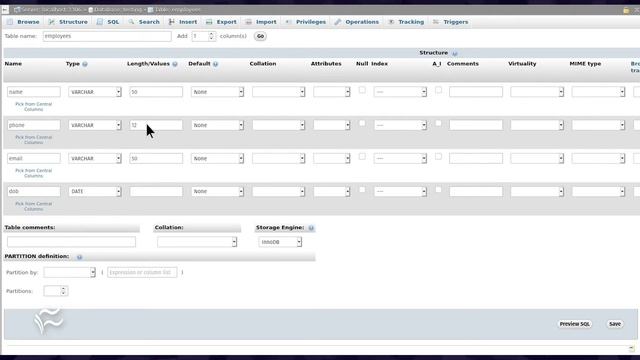Enable A_I checkbox for email row
The width and height of the screenshot is (640, 360).
[x=438, y=156]
